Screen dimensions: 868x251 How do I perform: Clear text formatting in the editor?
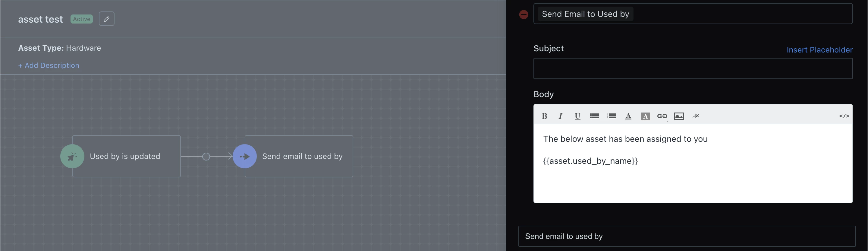[x=696, y=116]
